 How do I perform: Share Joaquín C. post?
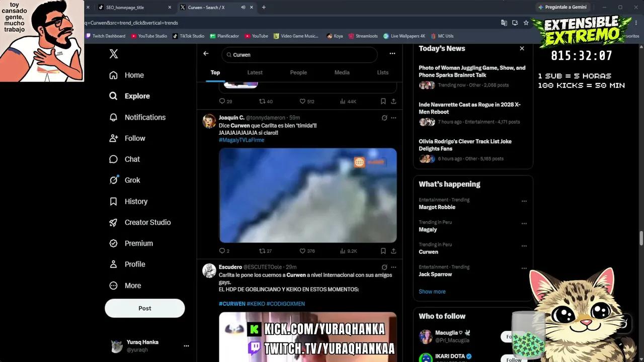[393, 251]
